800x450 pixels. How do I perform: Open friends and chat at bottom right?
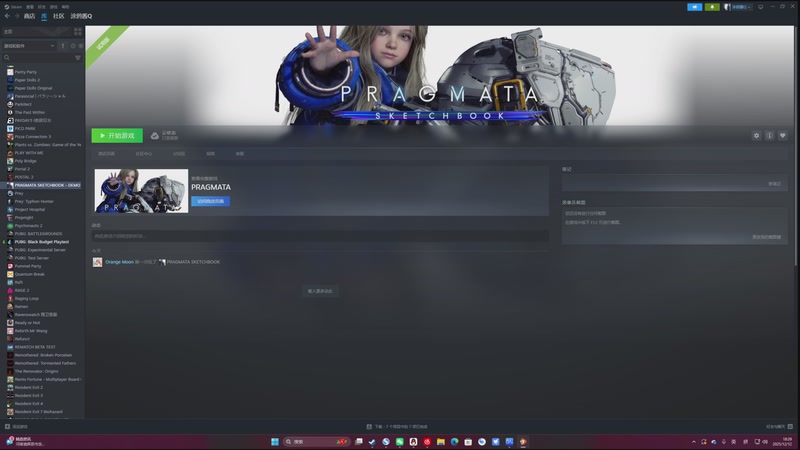[x=779, y=427]
